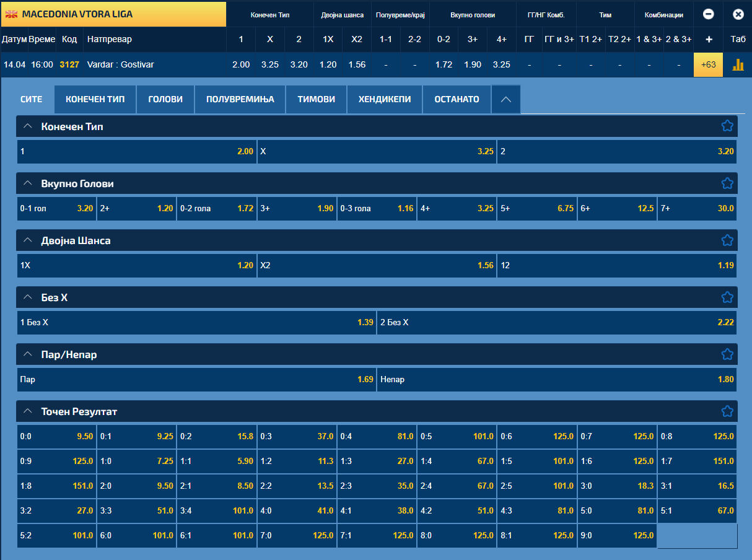
Task: Collapse the Точен Резултат section
Action: (x=27, y=411)
